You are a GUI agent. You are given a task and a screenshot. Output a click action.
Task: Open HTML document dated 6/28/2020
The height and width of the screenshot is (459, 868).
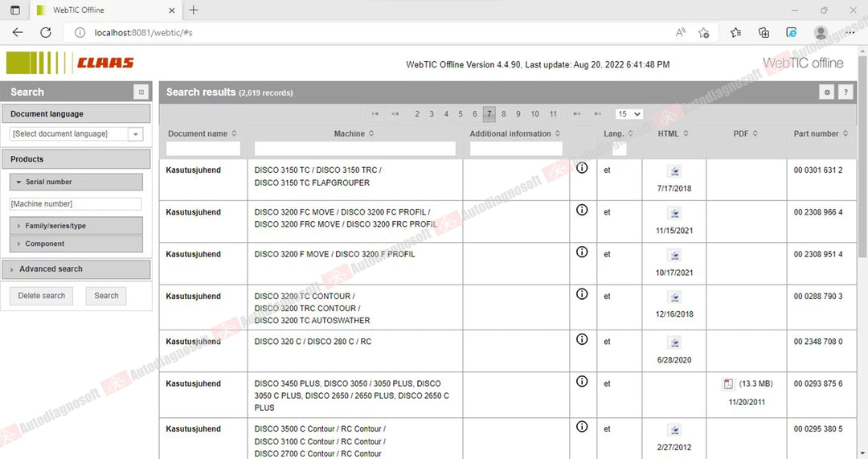tap(674, 342)
